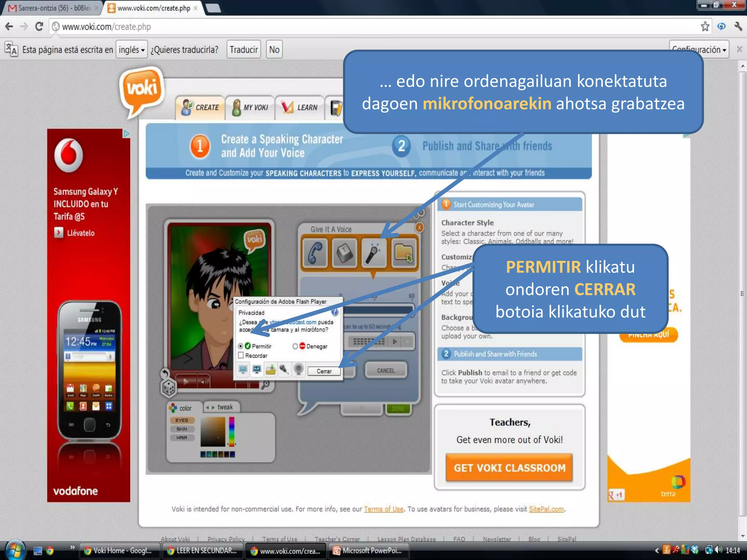Select the Permitir radio button
This screenshot has height=560, width=747.
(241, 346)
